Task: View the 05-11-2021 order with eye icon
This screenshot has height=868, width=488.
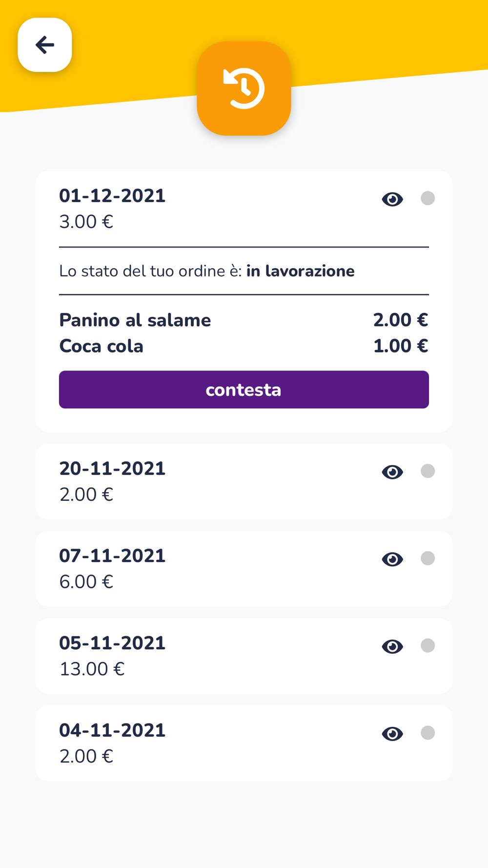Action: point(392,647)
